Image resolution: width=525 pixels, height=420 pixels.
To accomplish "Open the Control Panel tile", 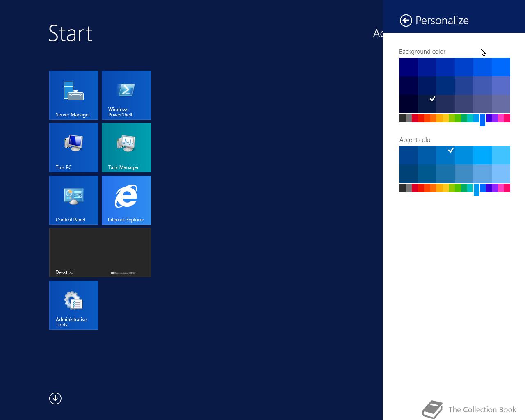I will (74, 200).
